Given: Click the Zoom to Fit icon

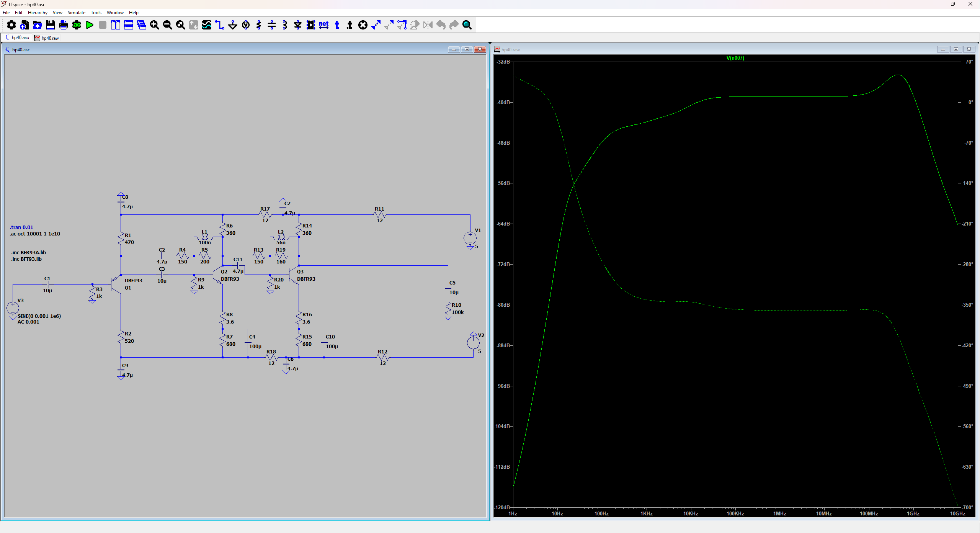Looking at the screenshot, I should point(181,25).
